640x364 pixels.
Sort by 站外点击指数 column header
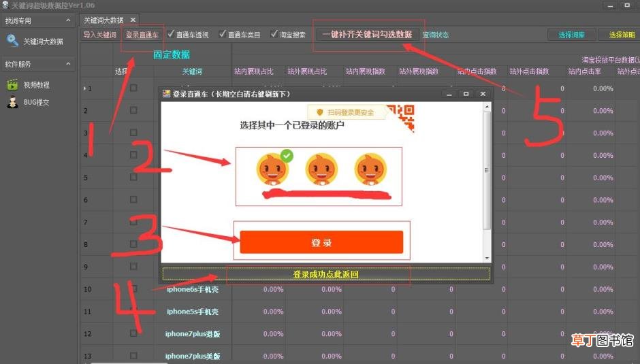pos(529,71)
